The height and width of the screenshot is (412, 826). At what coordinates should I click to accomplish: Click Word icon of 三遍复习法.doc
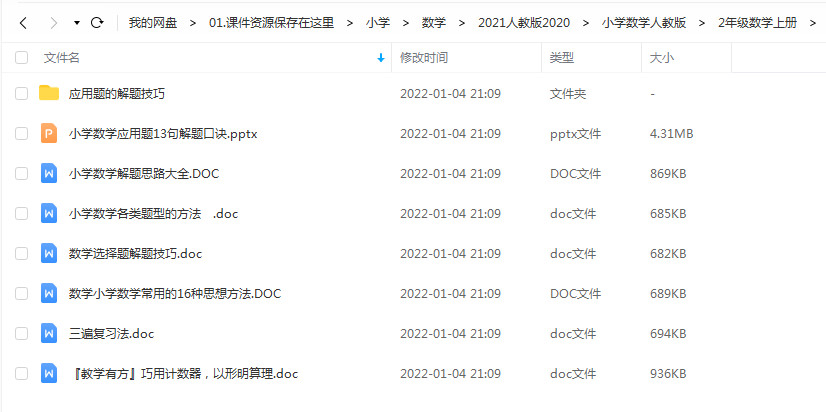49,333
